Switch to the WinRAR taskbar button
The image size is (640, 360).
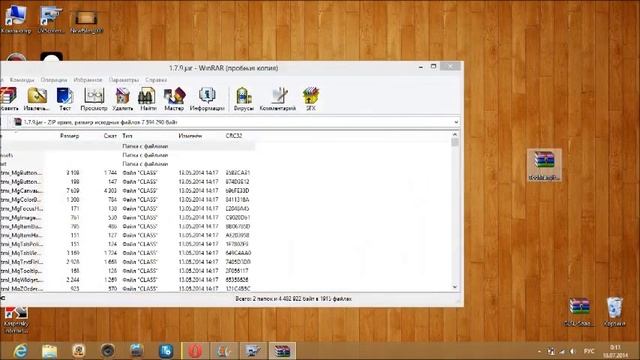pos(282,351)
